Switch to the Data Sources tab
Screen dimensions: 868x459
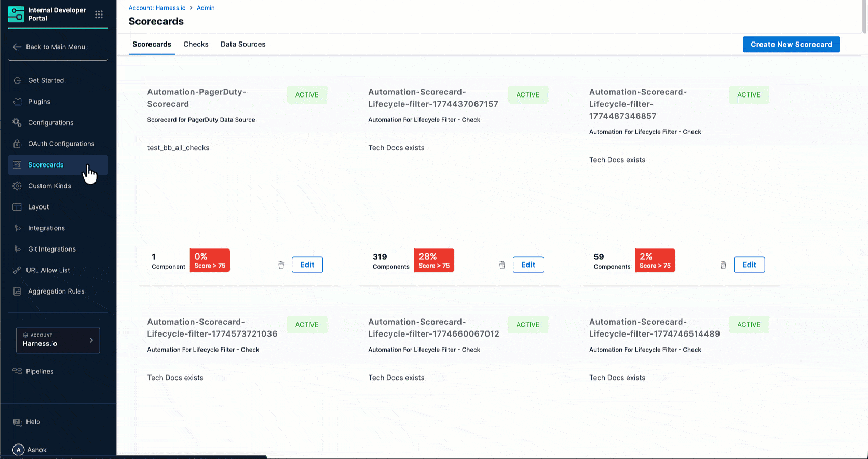243,45
